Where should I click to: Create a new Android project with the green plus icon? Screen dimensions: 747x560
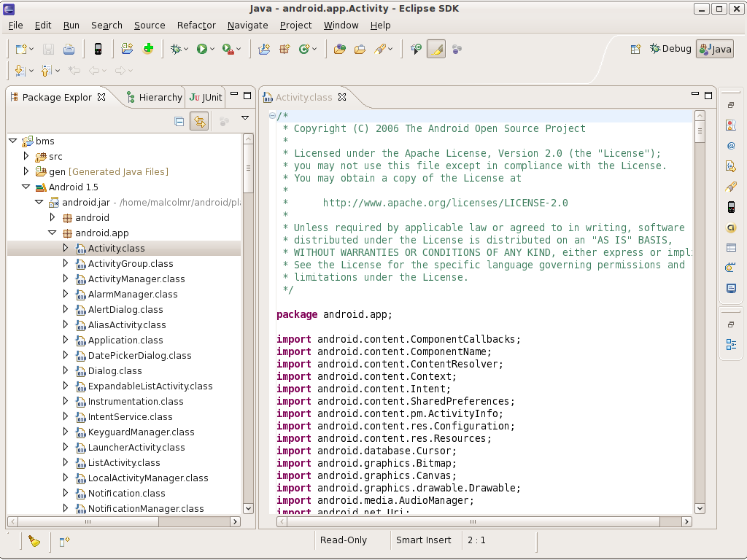[147, 48]
